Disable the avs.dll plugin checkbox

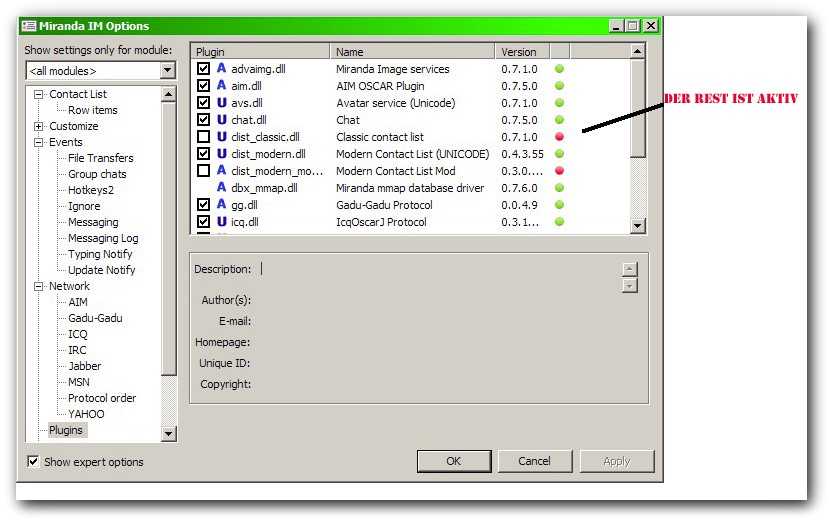[x=204, y=103]
